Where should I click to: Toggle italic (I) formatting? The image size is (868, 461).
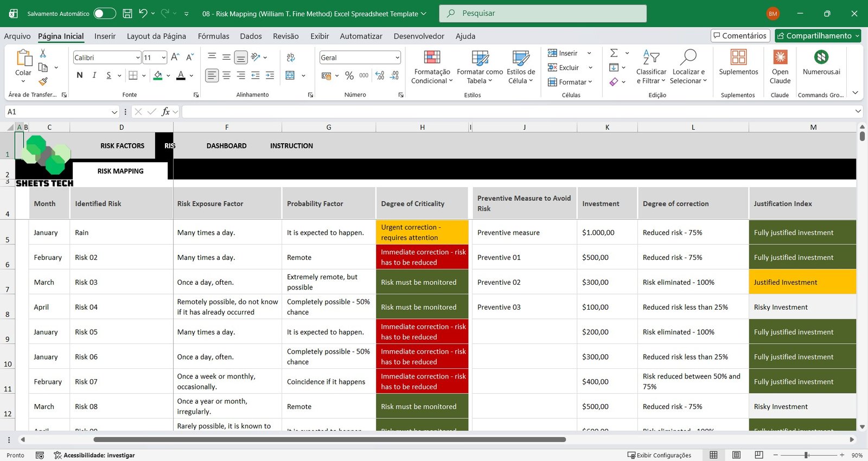[x=94, y=75]
